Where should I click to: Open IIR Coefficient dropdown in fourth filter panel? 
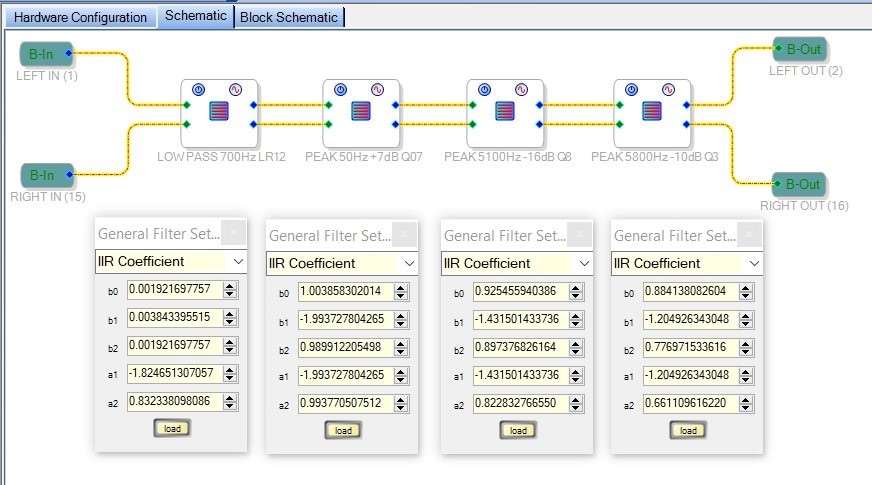687,264
